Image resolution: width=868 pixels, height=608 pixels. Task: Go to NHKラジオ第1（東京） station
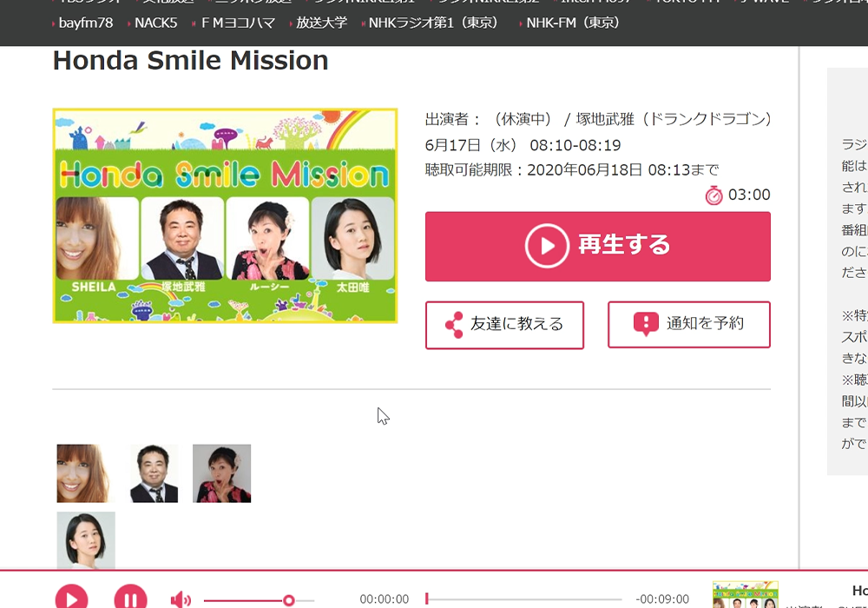[434, 23]
